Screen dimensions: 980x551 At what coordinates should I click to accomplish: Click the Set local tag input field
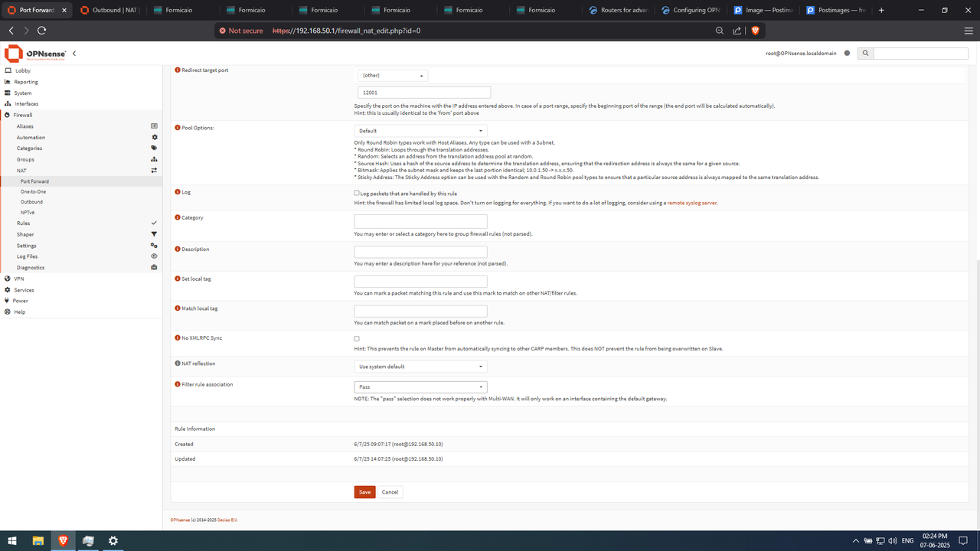pos(420,282)
